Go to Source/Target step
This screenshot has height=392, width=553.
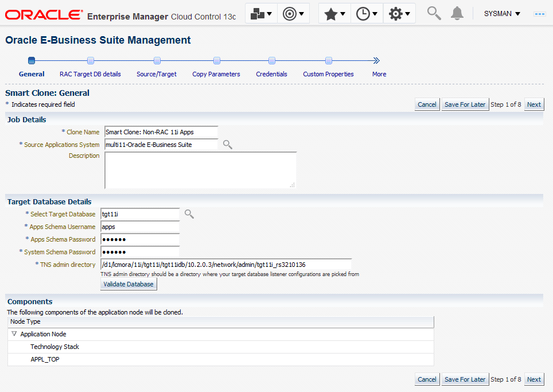[x=157, y=74]
